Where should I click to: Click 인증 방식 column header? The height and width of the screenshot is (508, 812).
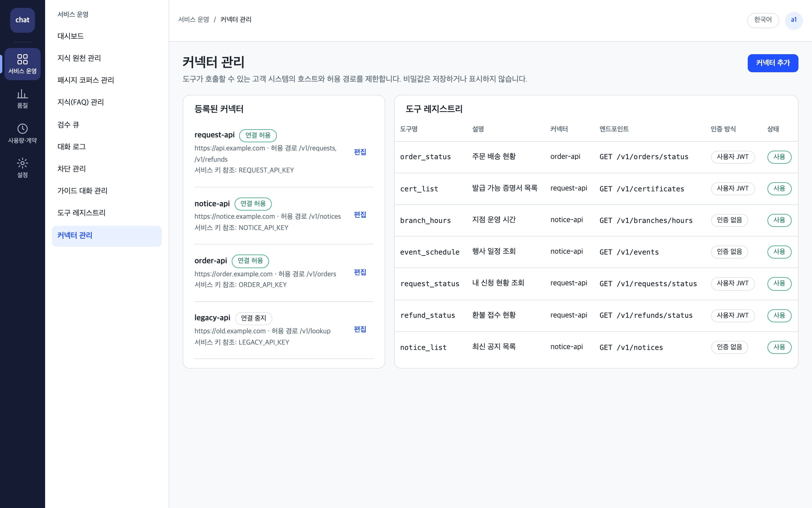[x=723, y=129]
